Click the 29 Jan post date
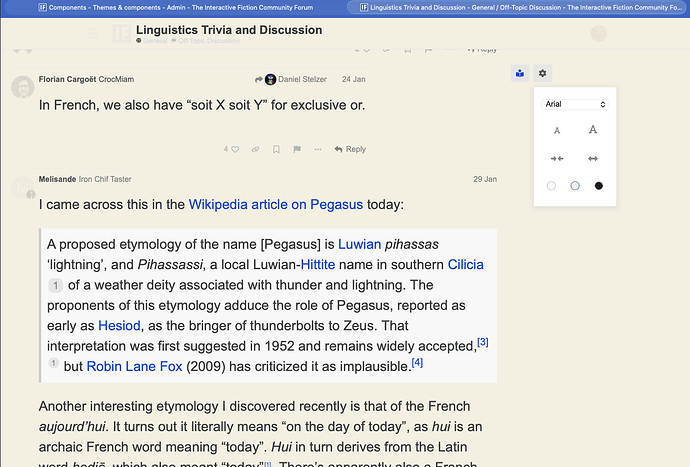 click(485, 179)
